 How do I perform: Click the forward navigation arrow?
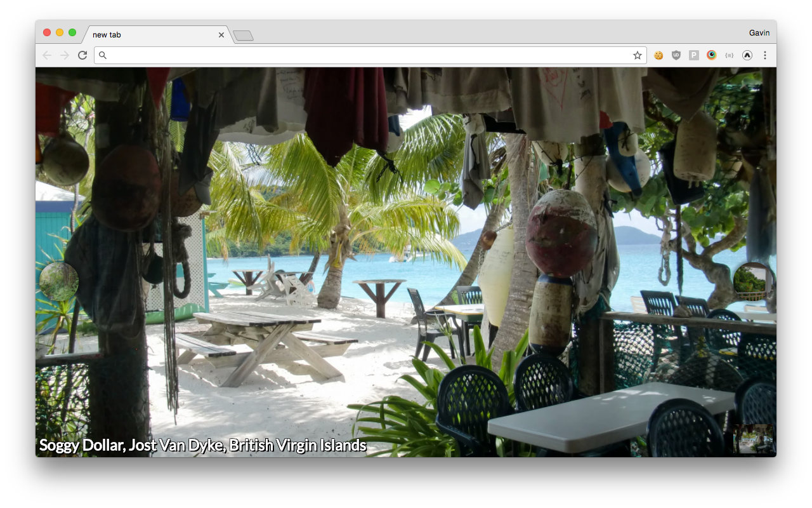click(65, 55)
